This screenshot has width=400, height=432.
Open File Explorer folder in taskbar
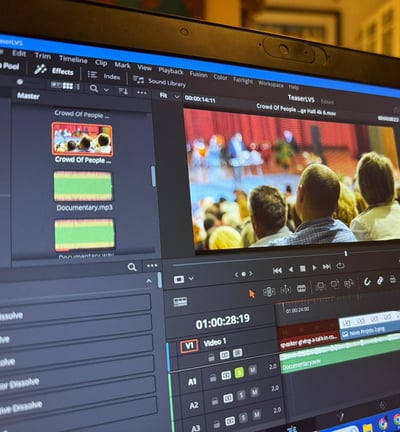367,427
